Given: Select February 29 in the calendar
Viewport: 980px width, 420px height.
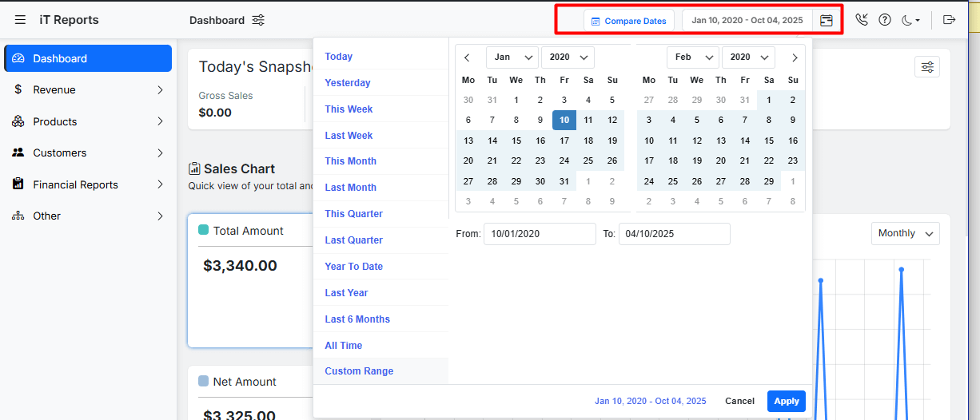Looking at the screenshot, I should [x=769, y=181].
